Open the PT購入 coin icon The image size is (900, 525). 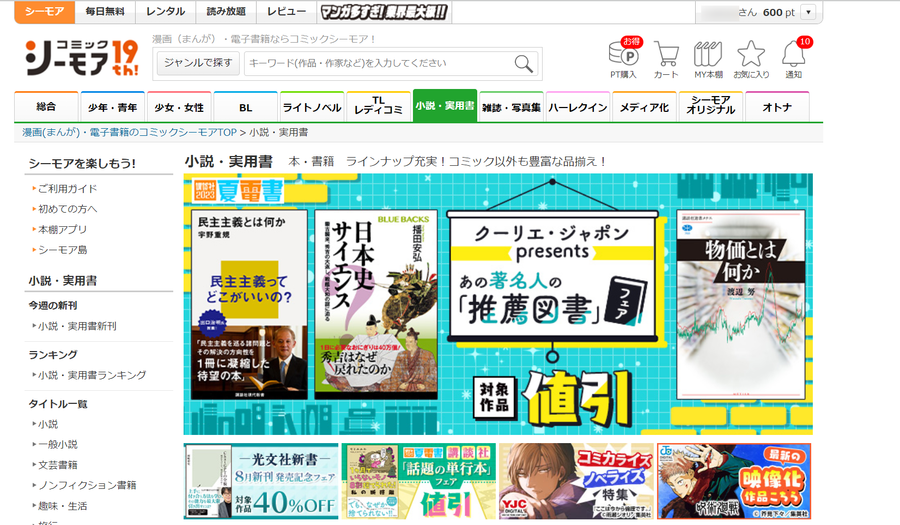coord(624,57)
